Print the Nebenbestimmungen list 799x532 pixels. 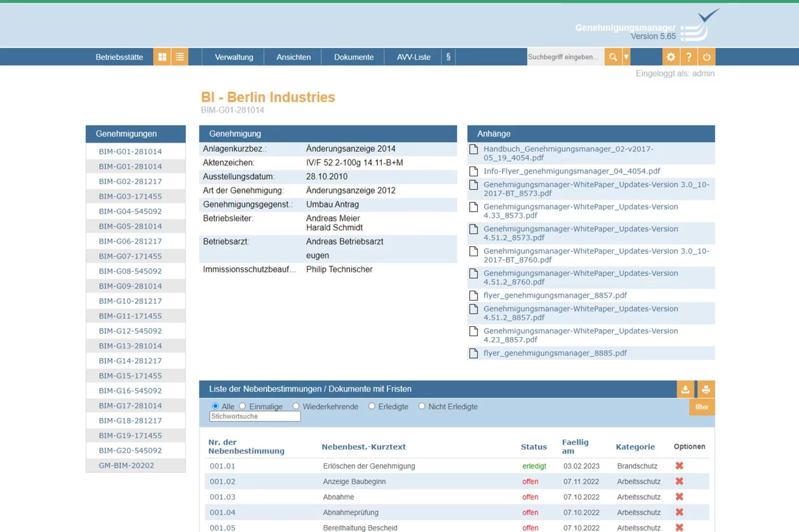(705, 389)
